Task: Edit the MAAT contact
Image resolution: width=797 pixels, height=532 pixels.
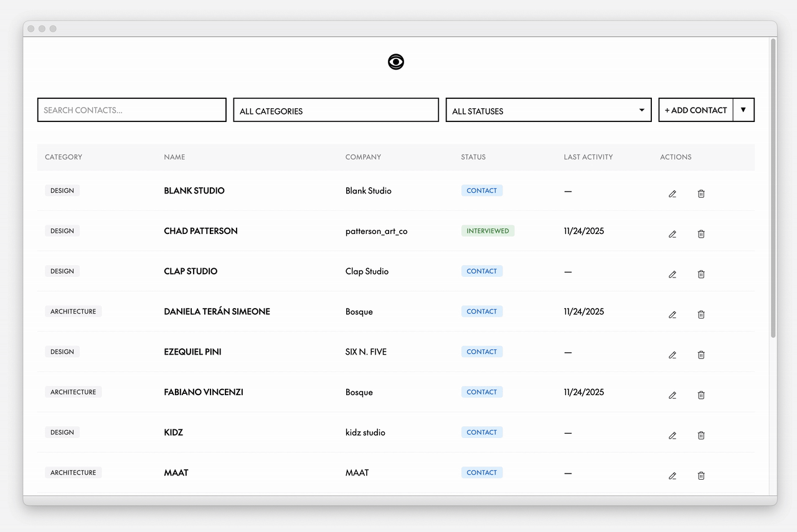Action: click(672, 476)
